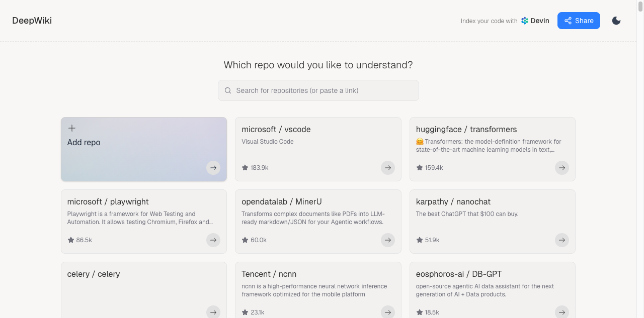The height and width of the screenshot is (318, 644).
Task: Select the microsoft / playwright title
Action: 108,201
